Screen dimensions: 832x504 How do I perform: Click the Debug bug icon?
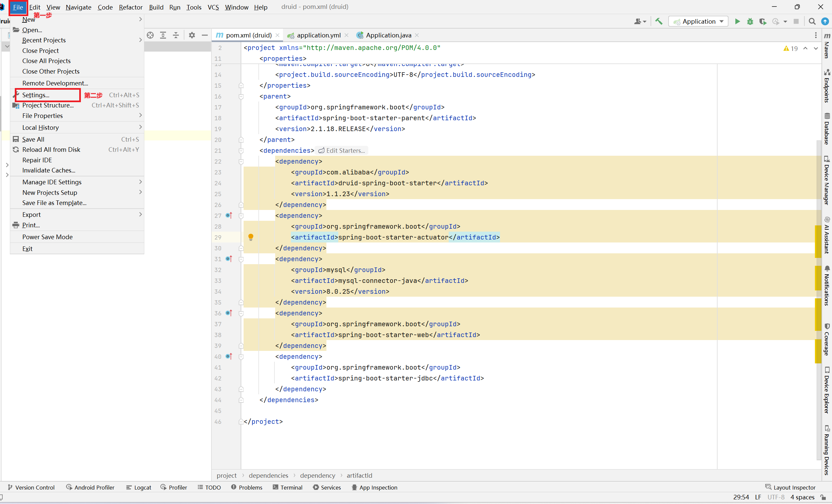[749, 22]
